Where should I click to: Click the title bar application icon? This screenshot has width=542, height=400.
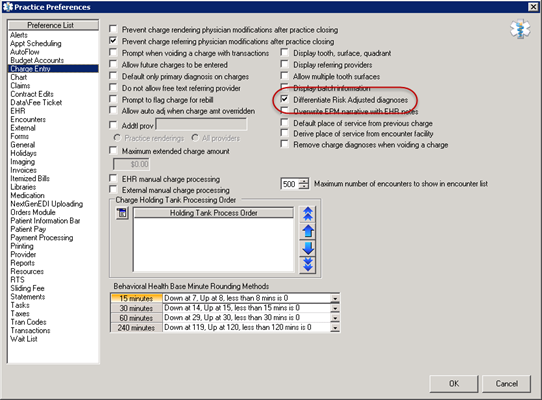point(7,7)
